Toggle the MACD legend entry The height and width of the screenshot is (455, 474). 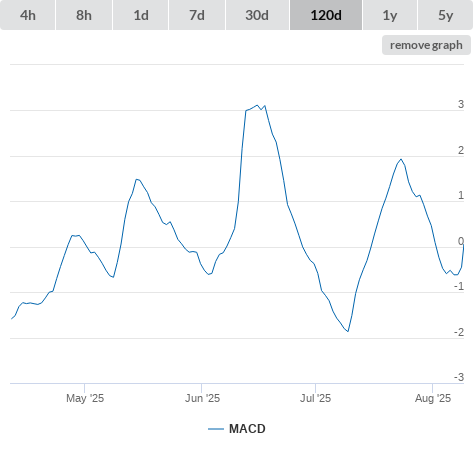click(x=237, y=429)
